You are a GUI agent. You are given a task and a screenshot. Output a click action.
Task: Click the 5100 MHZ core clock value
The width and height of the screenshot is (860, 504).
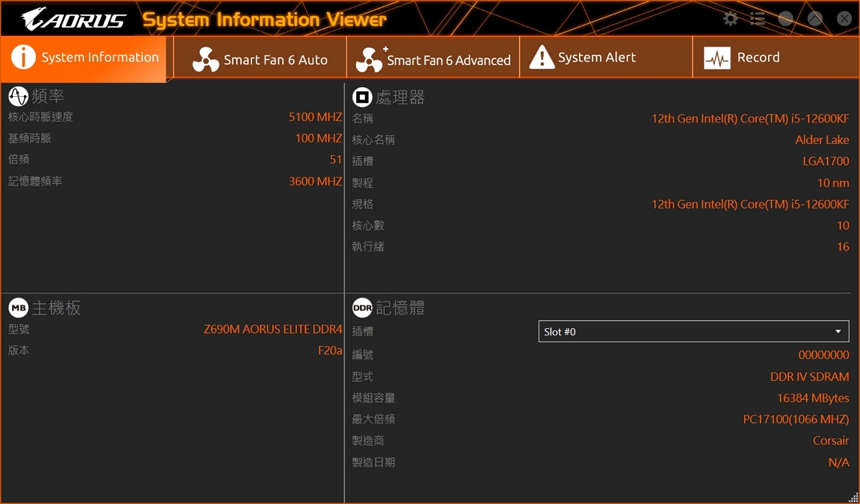pos(315,117)
